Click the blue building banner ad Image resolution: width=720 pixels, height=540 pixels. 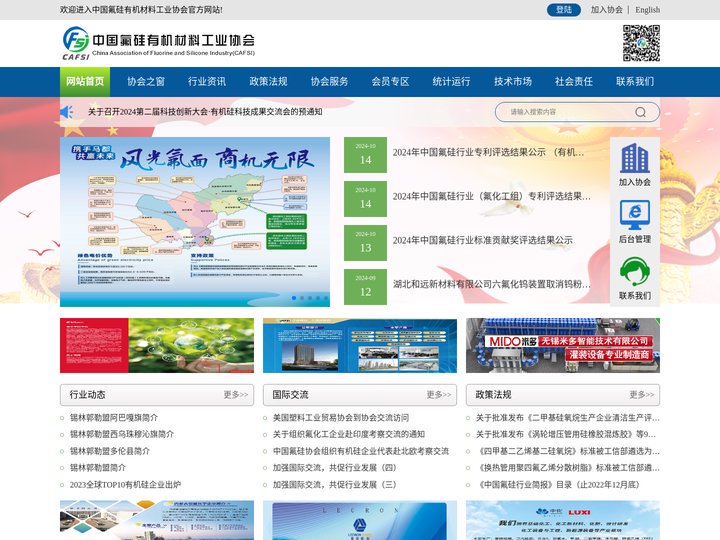coord(360,345)
